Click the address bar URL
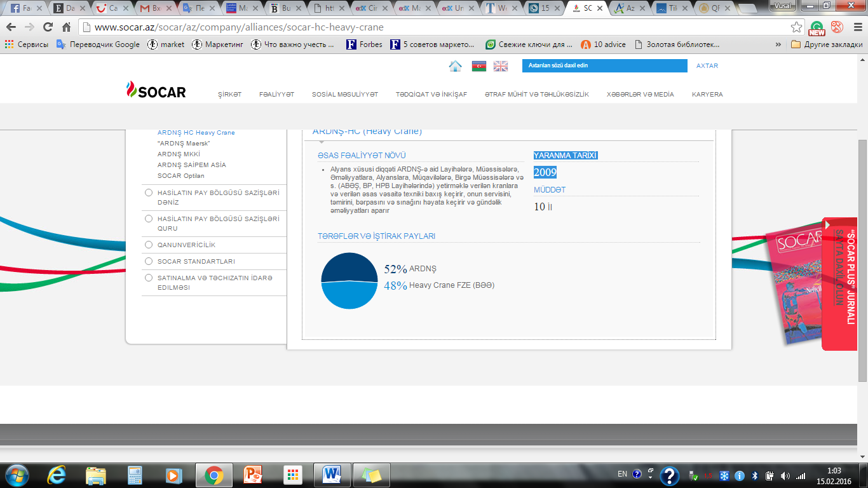The width and height of the screenshot is (868, 488). tap(239, 27)
